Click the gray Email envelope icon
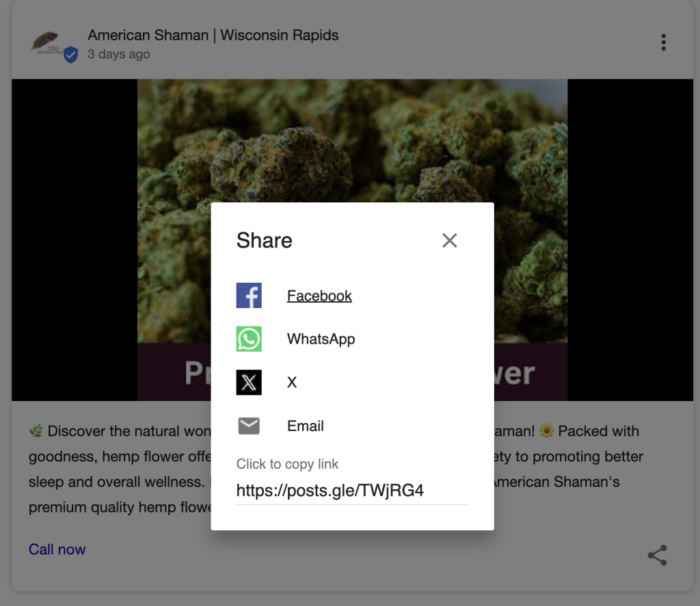 coord(249,426)
